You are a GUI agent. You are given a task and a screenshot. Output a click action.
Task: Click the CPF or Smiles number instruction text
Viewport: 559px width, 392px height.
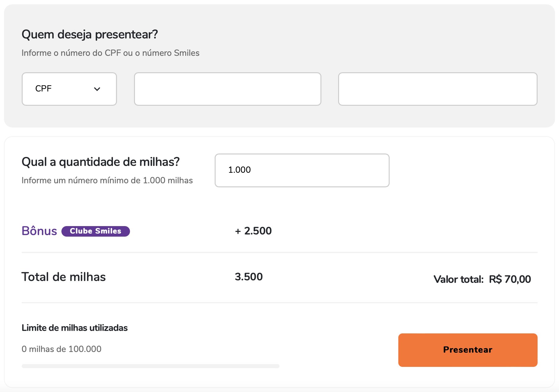tap(110, 53)
